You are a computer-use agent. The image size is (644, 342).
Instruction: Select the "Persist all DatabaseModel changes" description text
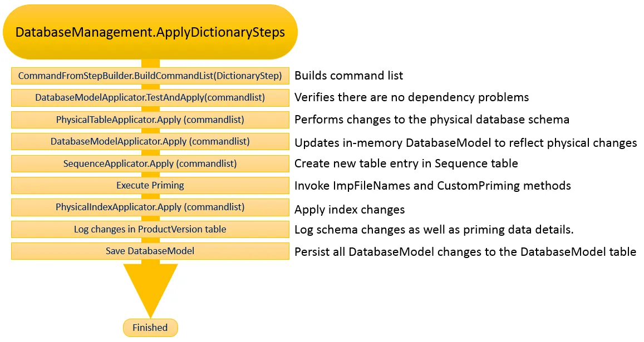pyautogui.click(x=465, y=252)
